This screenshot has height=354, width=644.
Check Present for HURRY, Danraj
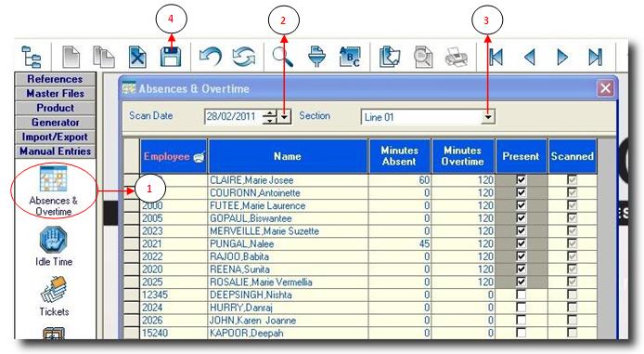pyautogui.click(x=522, y=308)
